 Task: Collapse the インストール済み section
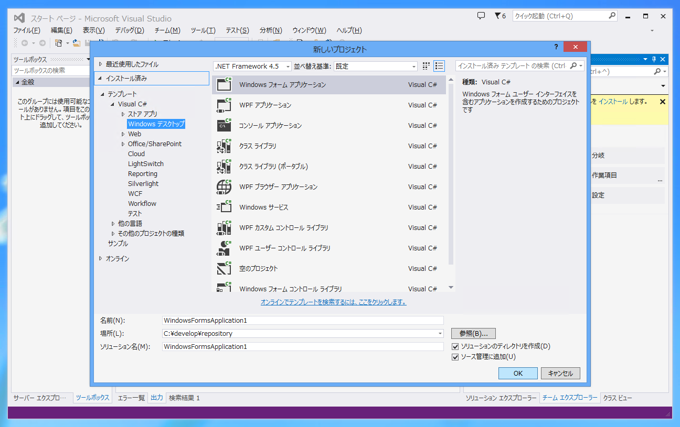coord(100,78)
